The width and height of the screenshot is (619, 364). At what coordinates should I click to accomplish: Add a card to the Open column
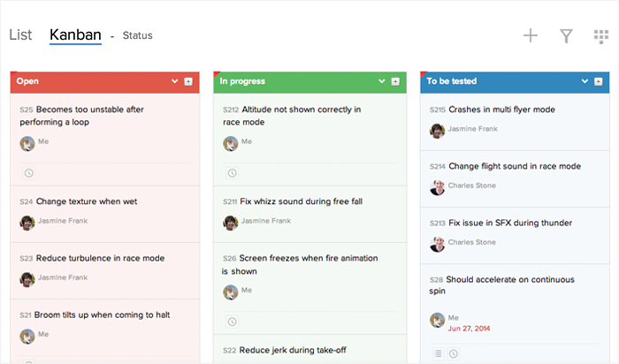[188, 81]
